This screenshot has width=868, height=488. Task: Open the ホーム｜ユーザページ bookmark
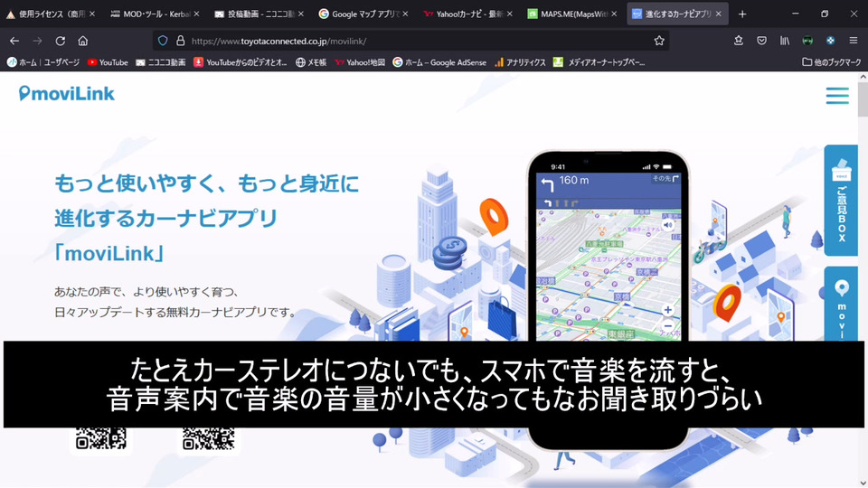tap(43, 62)
